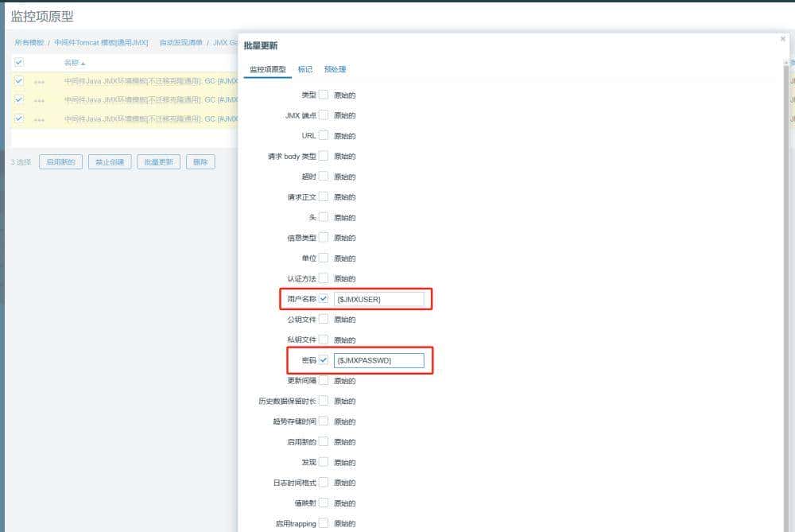Screen dimensions: 795x532
Task: Check the JMX 端点 checkbox
Action: (x=324, y=115)
